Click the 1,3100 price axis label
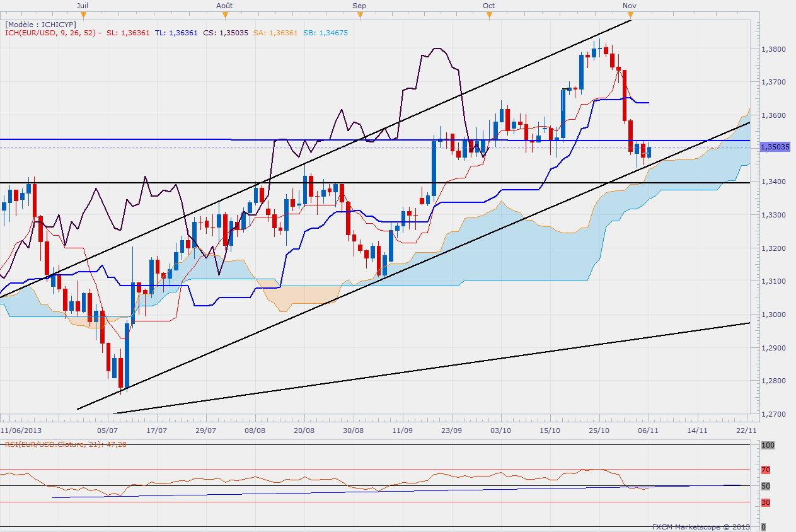 point(772,281)
